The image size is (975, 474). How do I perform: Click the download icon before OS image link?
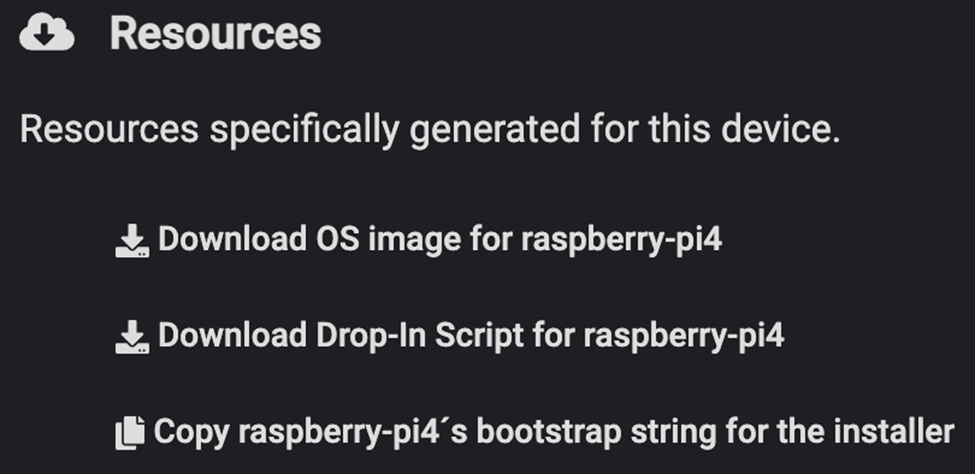point(132,241)
